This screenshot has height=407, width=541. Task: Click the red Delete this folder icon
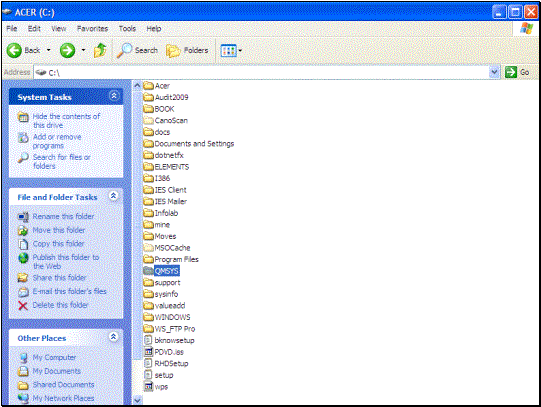(23, 306)
